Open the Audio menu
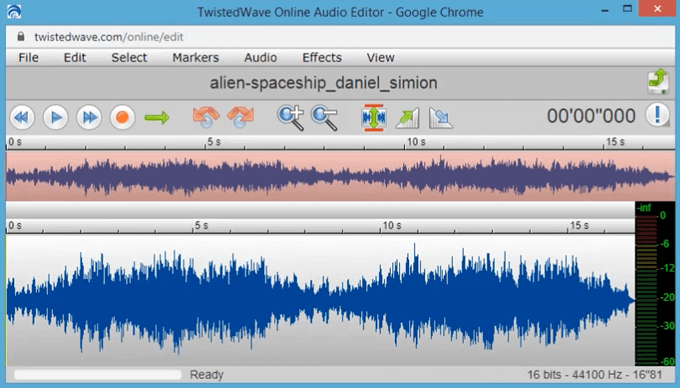The width and height of the screenshot is (680, 388). pos(261,58)
